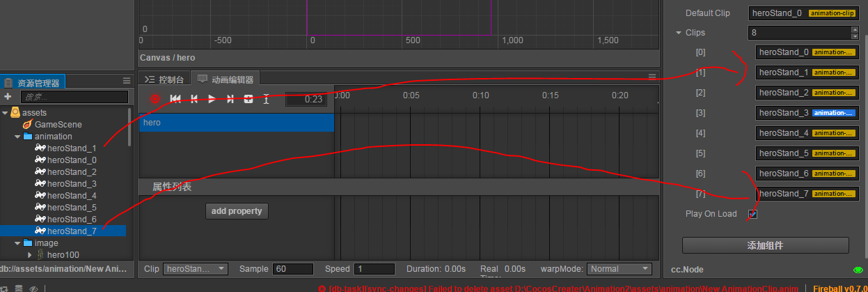
Task: Open the warpMode Normal dropdown
Action: point(620,268)
